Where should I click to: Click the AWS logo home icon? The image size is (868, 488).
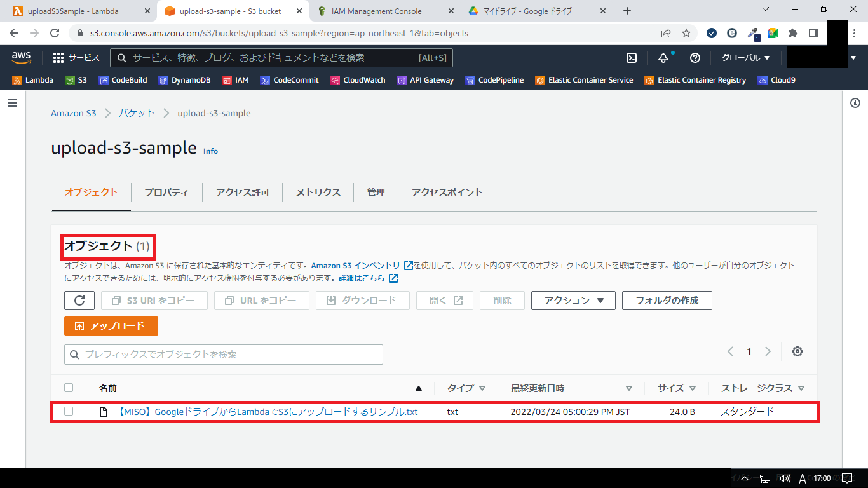[x=22, y=58]
